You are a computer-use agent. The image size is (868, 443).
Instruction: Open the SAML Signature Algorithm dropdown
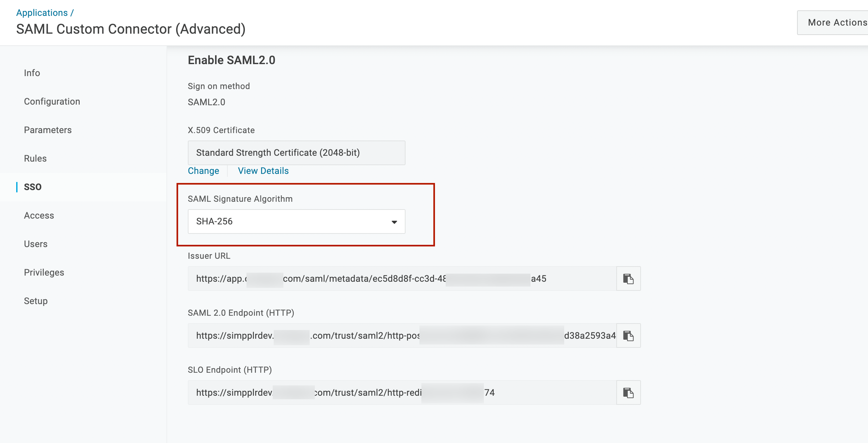point(394,221)
